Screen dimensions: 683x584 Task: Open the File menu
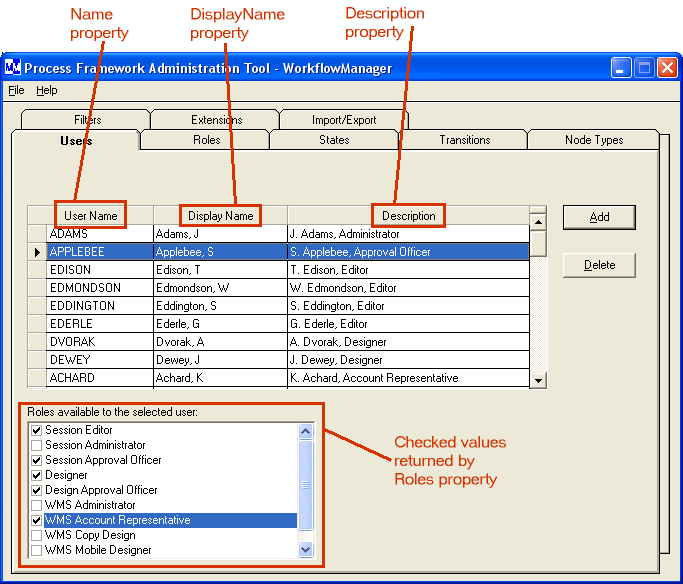point(16,90)
